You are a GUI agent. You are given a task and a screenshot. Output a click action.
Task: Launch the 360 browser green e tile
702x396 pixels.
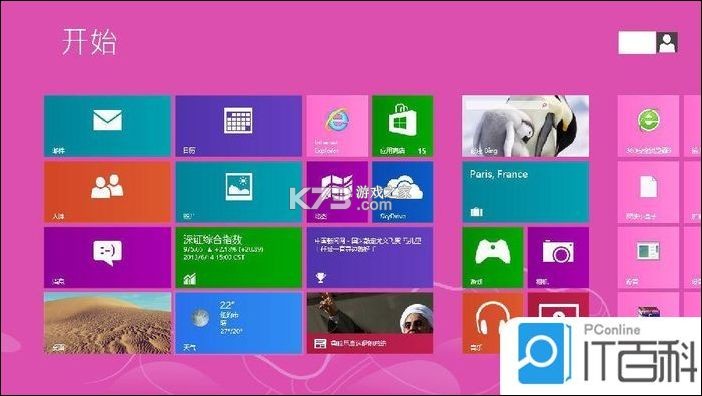[648, 126]
